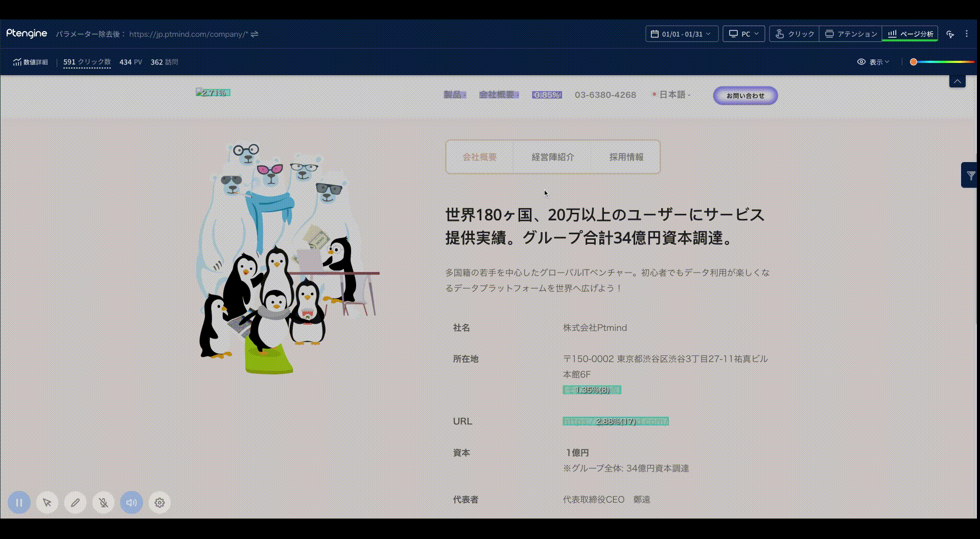
Task: Open the 表示 eye visibility dropdown
Action: pos(873,62)
